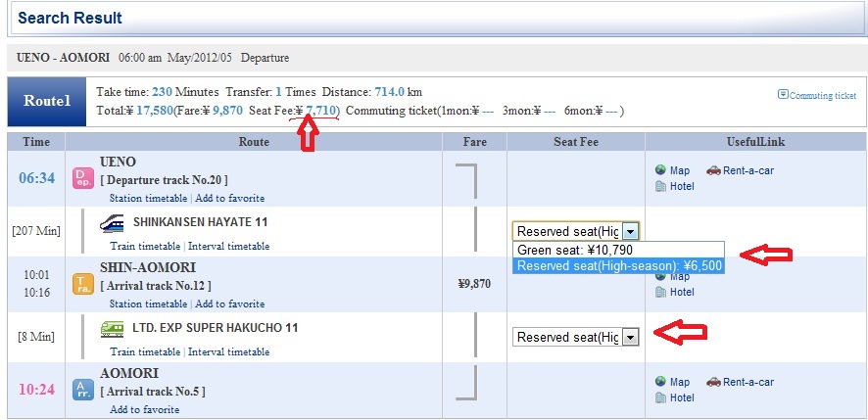Click red car icon in UENO row
This screenshot has height=420, width=868.
pos(713,170)
